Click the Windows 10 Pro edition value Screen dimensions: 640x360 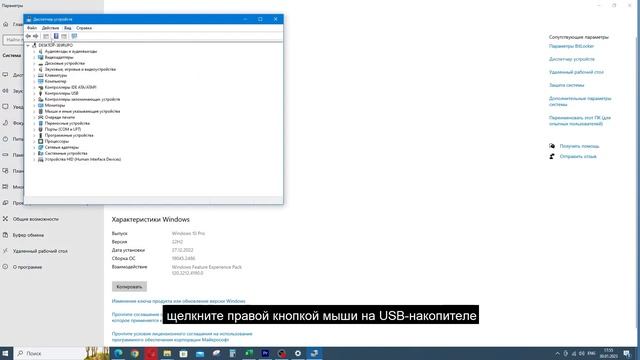pos(188,233)
